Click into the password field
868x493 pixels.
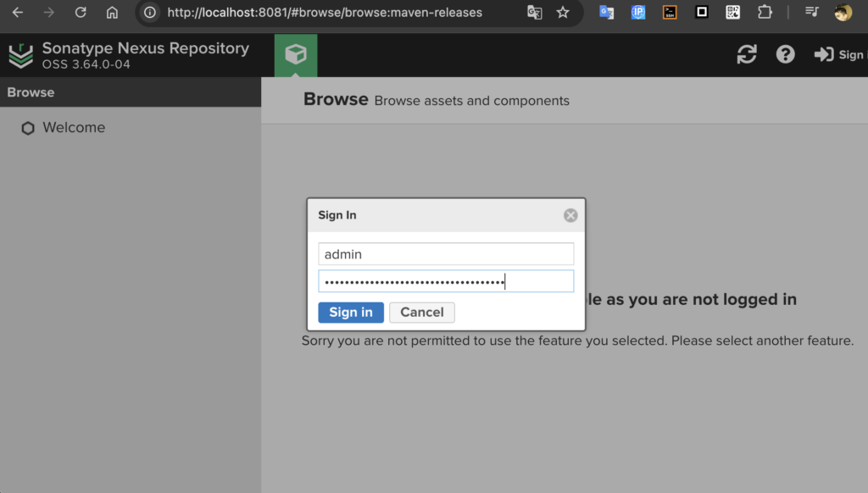446,281
